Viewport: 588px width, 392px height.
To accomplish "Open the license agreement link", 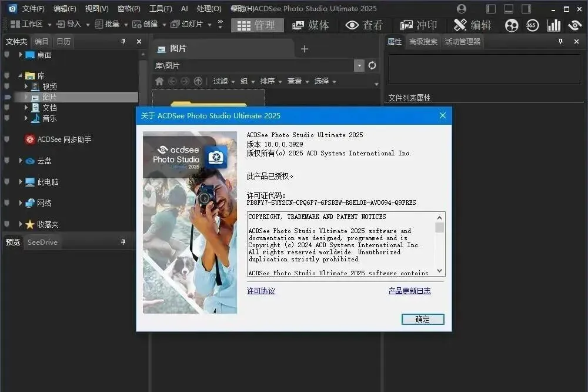I will click(x=261, y=291).
